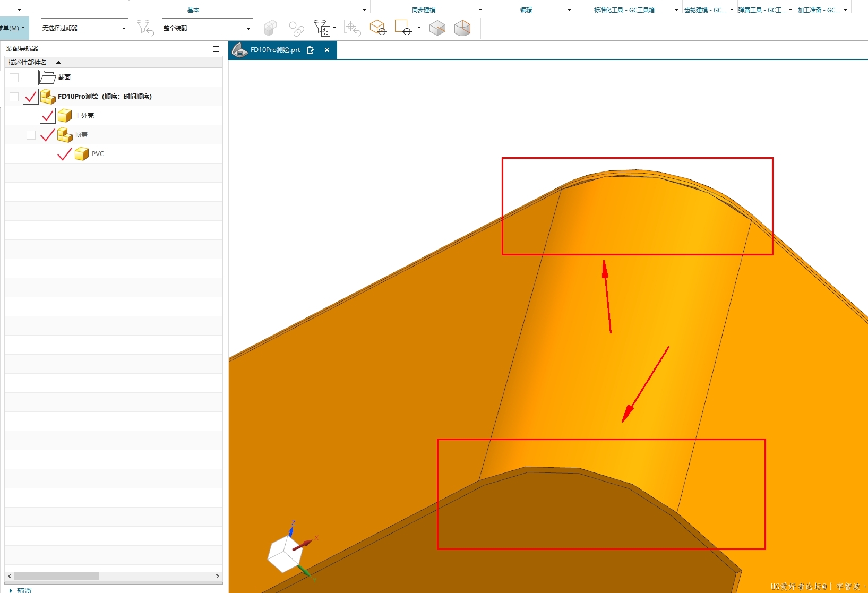
Task: Toggle the checkbox beside 截面
Action: pyautogui.click(x=31, y=78)
